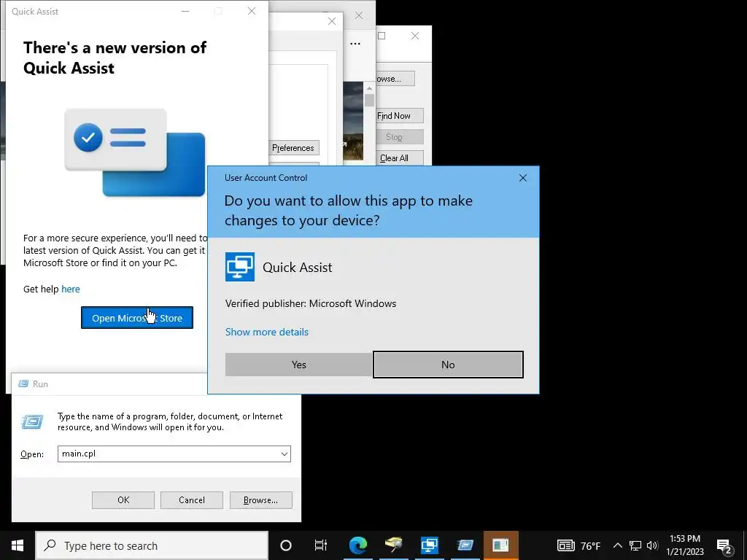Open Show more details link
Image resolution: width=747 pixels, height=560 pixels.
(x=267, y=332)
